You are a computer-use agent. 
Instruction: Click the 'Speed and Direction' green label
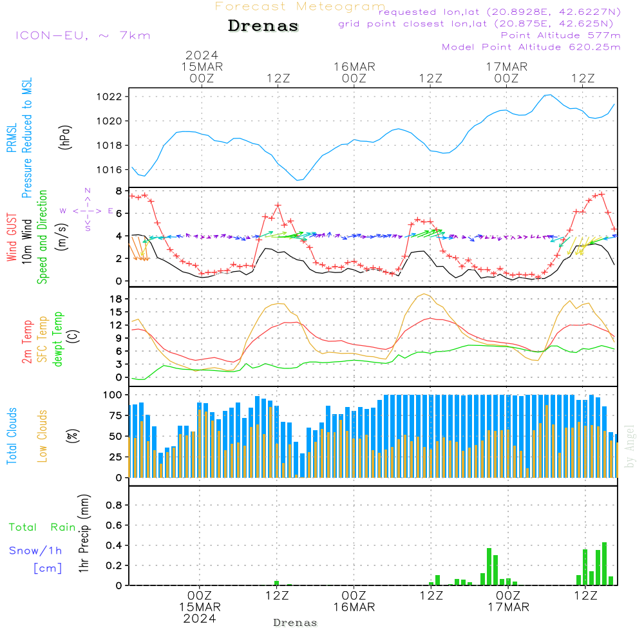[42, 237]
